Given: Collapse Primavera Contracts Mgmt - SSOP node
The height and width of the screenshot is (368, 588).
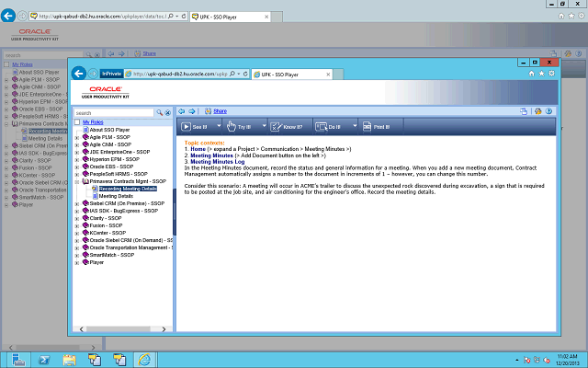Looking at the screenshot, I should 77,181.
